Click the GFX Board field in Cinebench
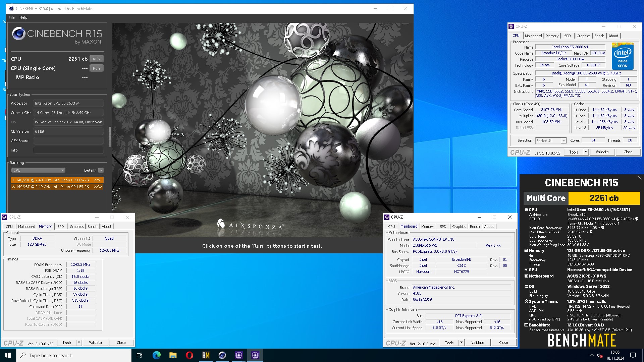Image resolution: width=644 pixels, height=362 pixels. point(68,141)
